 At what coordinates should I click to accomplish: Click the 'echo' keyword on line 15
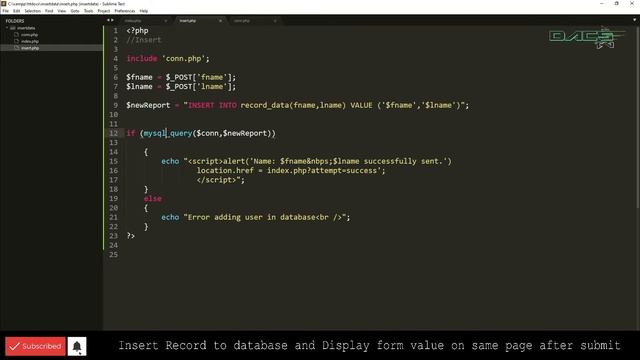click(170, 161)
